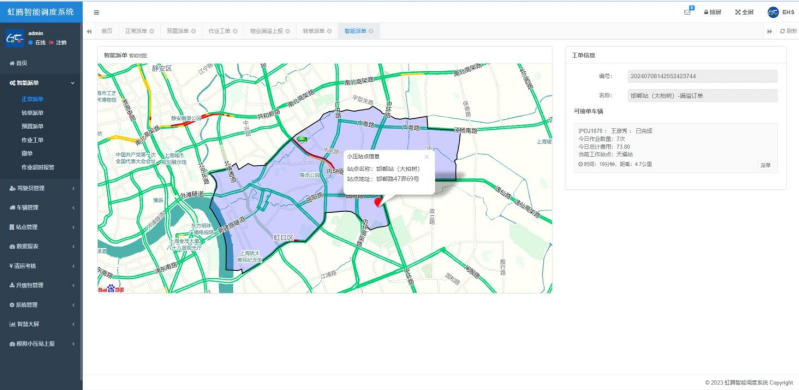Close the 正常派单 tab using its close icon
This screenshot has width=799, height=390.
[x=152, y=31]
